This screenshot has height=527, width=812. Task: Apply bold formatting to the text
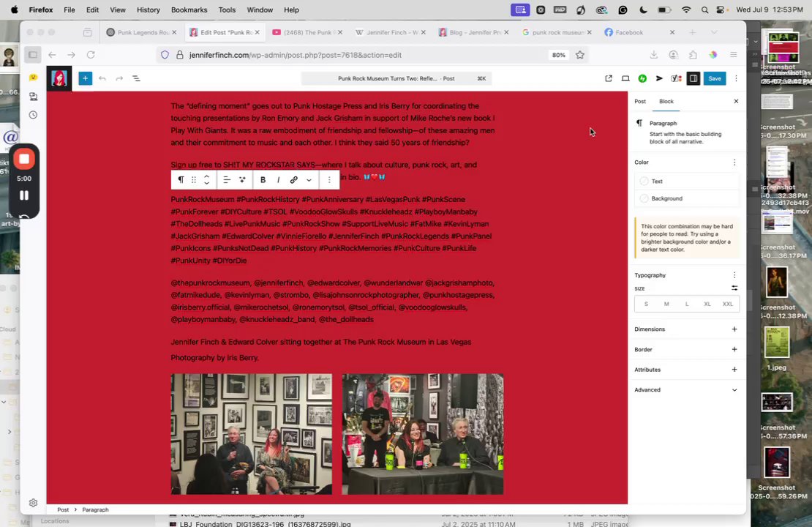tap(263, 180)
